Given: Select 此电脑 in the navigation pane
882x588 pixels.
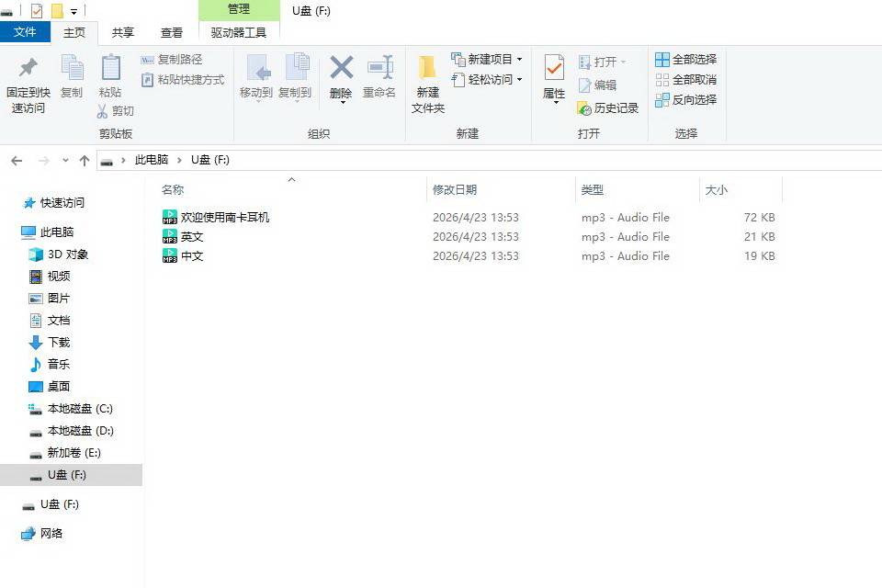Looking at the screenshot, I should pos(49,232).
